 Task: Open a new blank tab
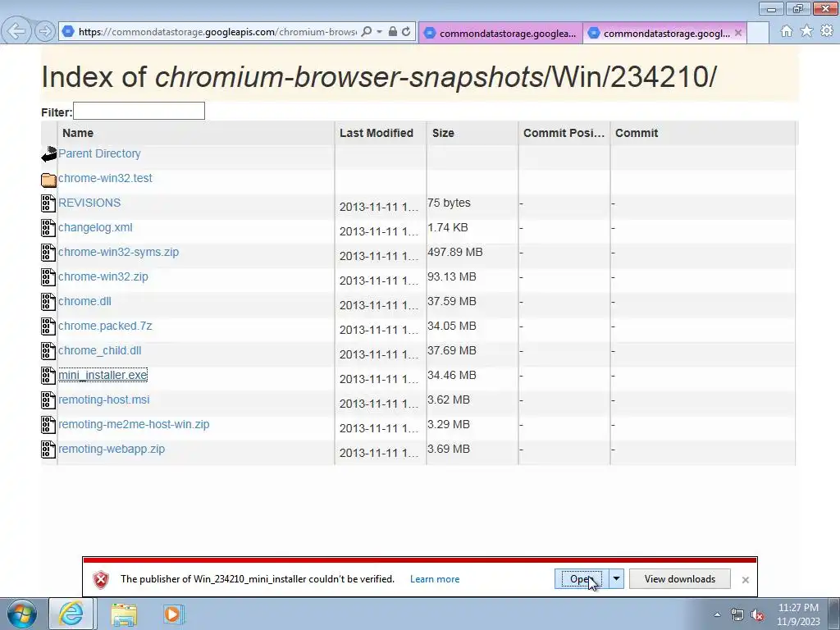click(758, 33)
